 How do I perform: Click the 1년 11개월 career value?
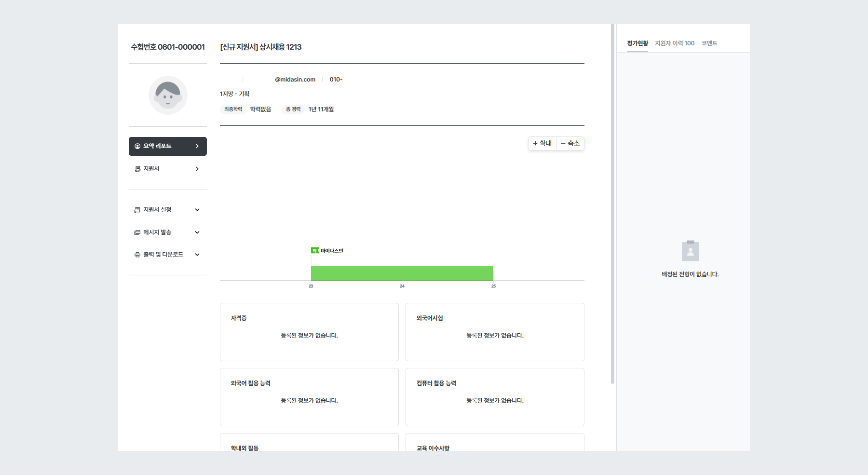(x=321, y=109)
